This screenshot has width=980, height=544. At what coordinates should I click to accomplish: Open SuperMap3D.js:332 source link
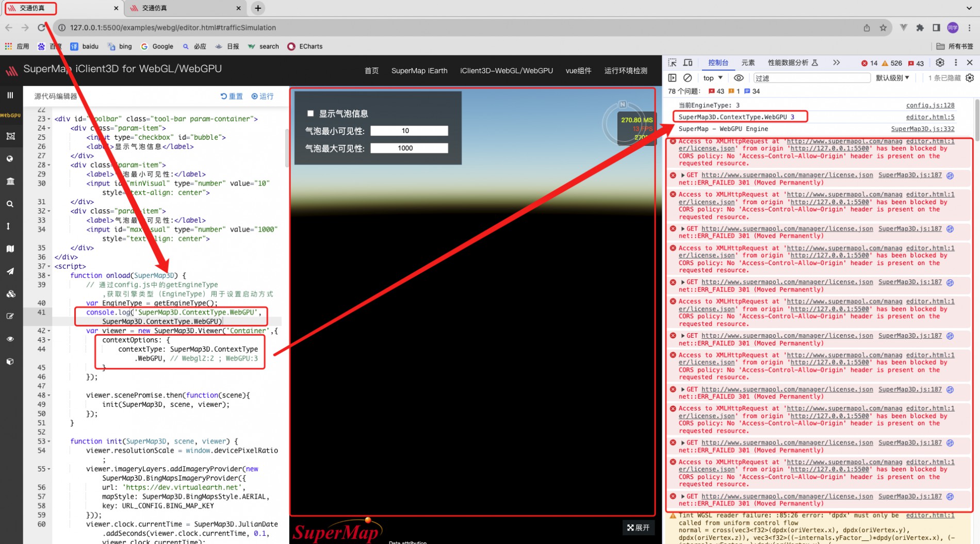click(922, 129)
